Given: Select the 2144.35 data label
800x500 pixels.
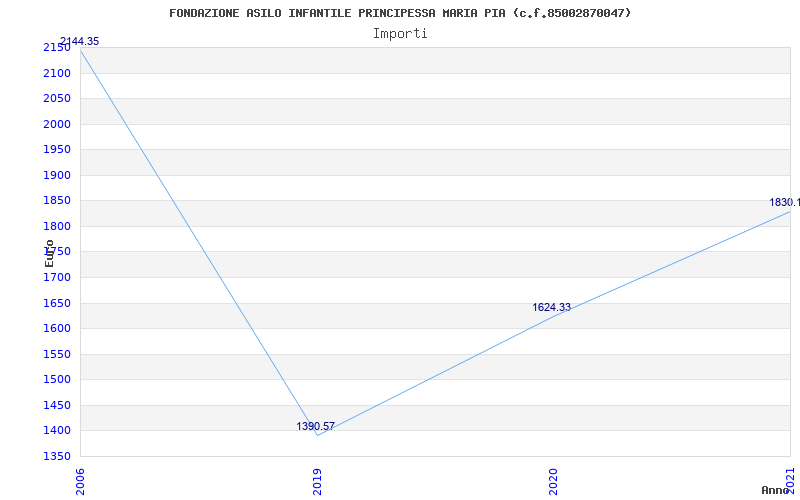Looking at the screenshot, I should coord(80,41).
